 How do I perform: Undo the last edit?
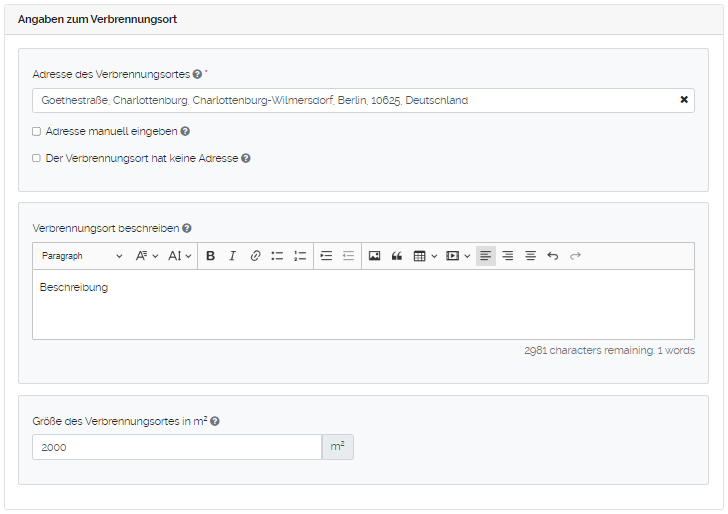[553, 256]
